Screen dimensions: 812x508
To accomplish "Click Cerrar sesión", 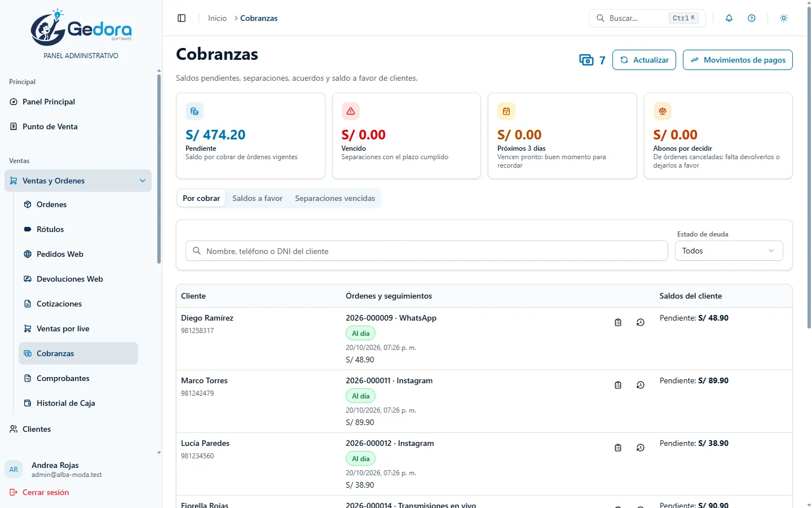I will [39, 492].
